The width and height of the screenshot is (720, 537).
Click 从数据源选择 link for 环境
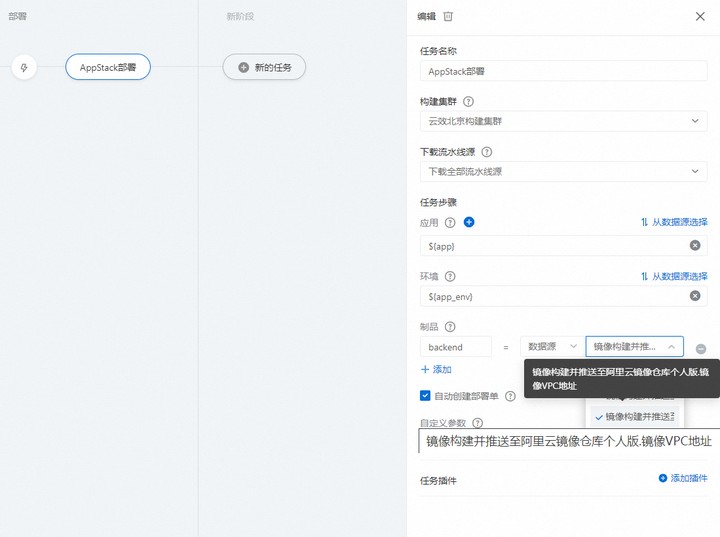click(674, 277)
